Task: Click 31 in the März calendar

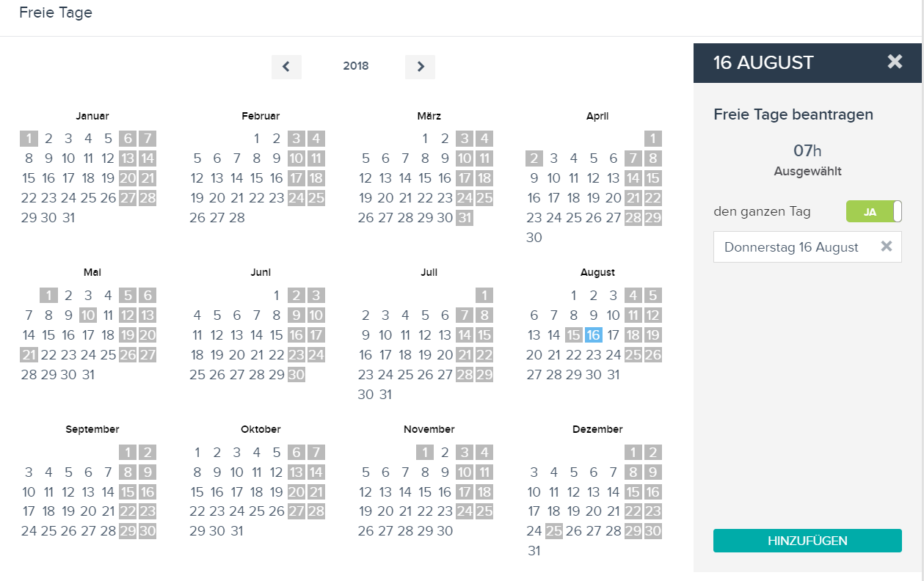Action: 465,218
